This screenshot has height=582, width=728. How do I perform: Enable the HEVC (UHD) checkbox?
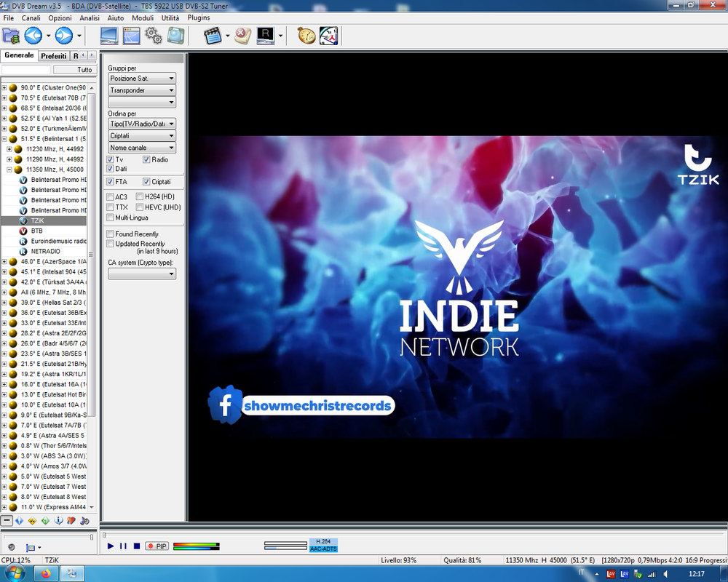139,207
